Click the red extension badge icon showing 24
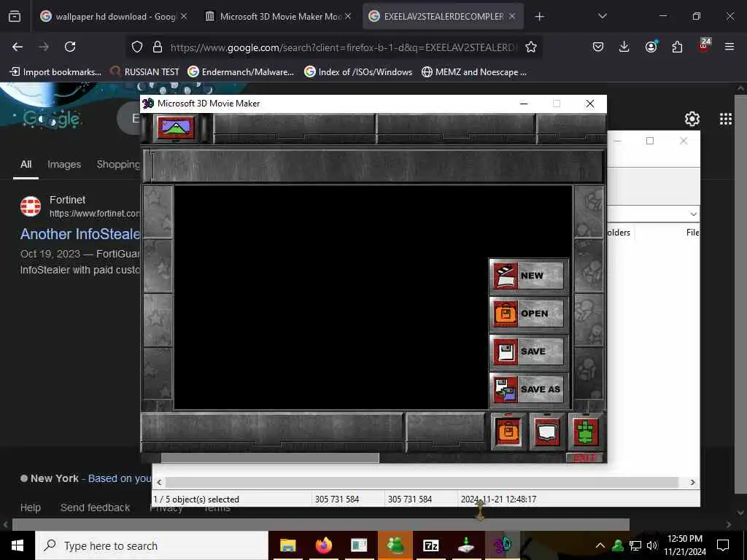Viewport: 747px width, 560px height. (703, 46)
